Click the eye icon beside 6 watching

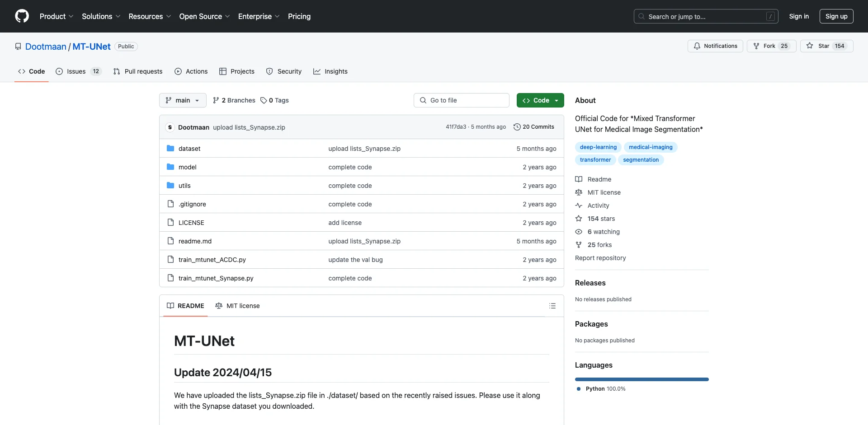click(579, 232)
